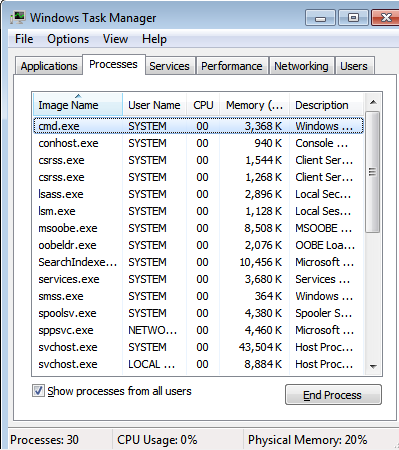The image size is (399, 450).
Task: Select the SearchIndexe... process
Action: coord(198,262)
